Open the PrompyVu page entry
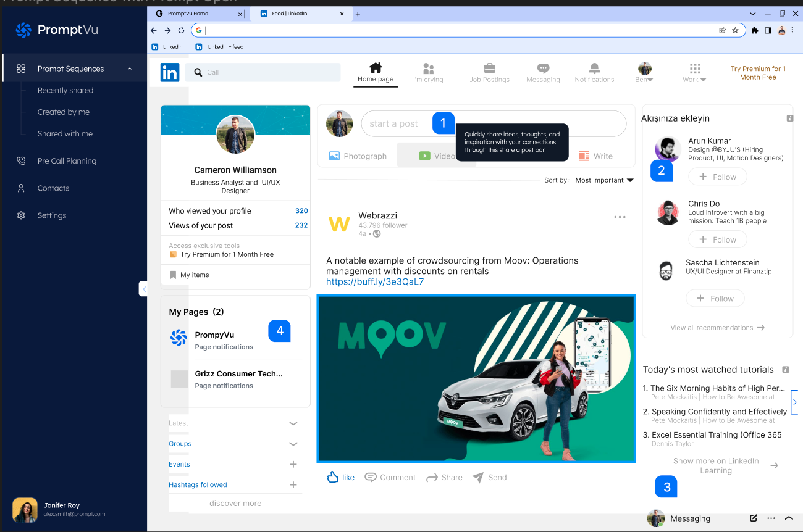This screenshot has height=532, width=803. tap(235, 340)
